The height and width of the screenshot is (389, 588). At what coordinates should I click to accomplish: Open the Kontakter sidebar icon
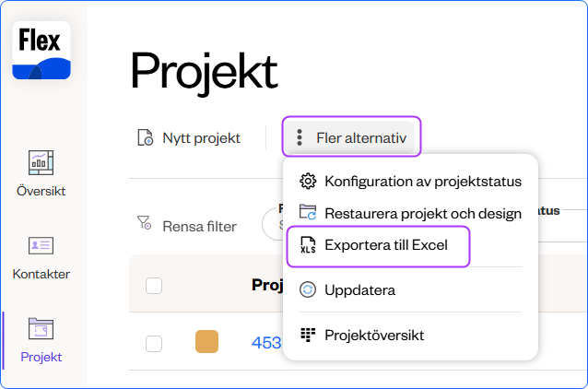[x=41, y=244]
